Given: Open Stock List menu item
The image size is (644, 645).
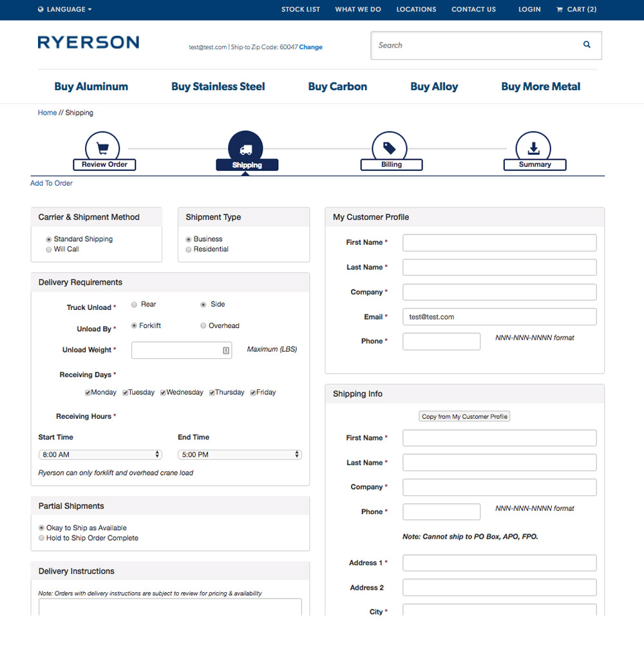Looking at the screenshot, I should point(301,9).
